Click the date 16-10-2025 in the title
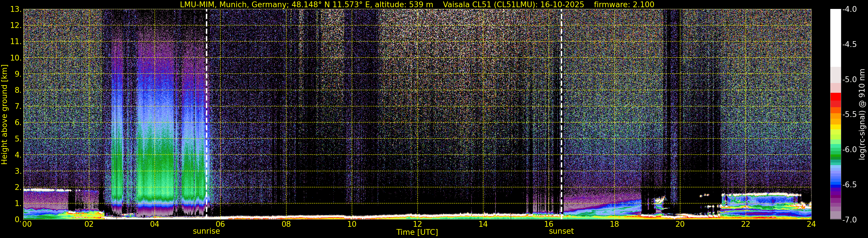The image size is (868, 238). (562, 5)
